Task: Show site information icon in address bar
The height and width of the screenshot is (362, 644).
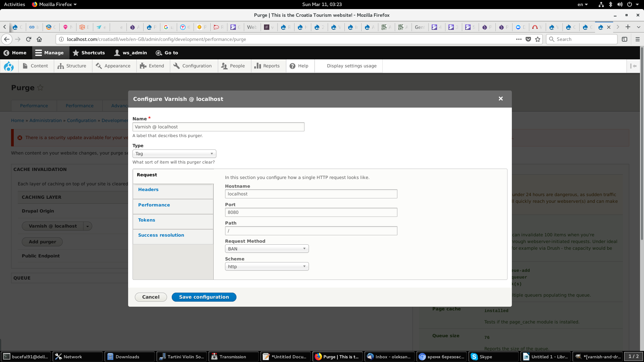Action: (x=61, y=39)
